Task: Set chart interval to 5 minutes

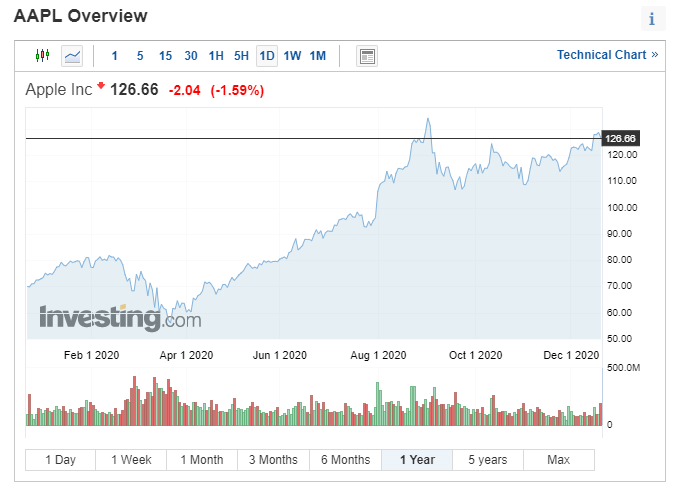Action: pyautogui.click(x=140, y=55)
